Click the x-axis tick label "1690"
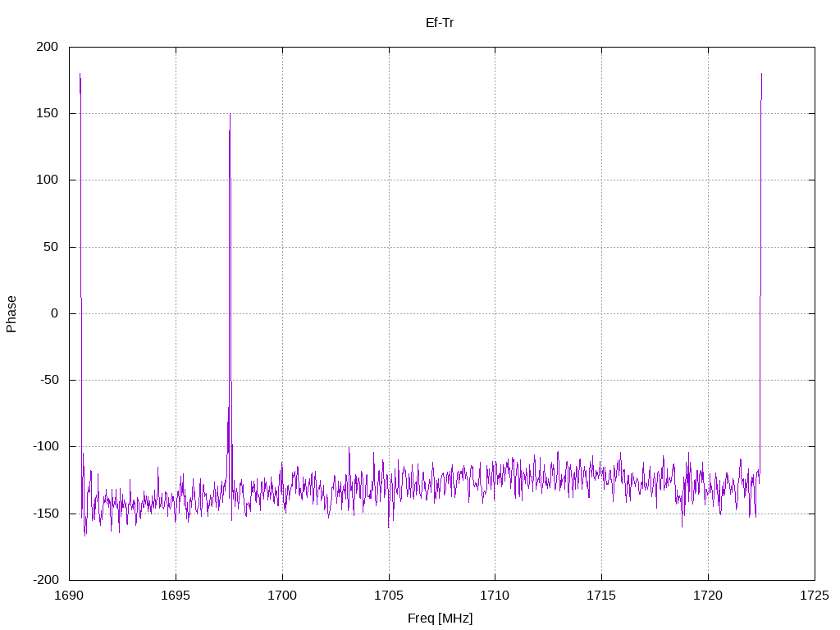The height and width of the screenshot is (630, 840). tap(69, 596)
